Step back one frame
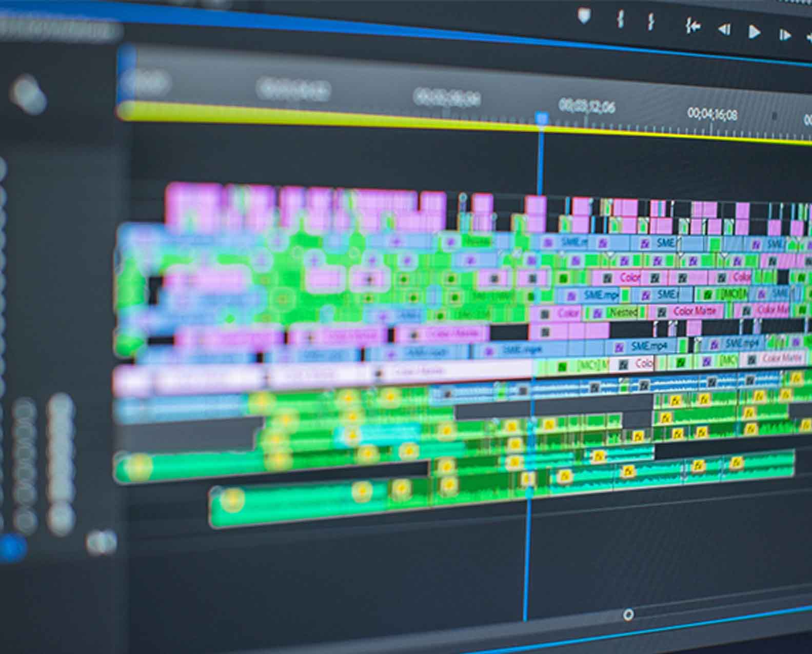812x654 pixels. coord(724,30)
